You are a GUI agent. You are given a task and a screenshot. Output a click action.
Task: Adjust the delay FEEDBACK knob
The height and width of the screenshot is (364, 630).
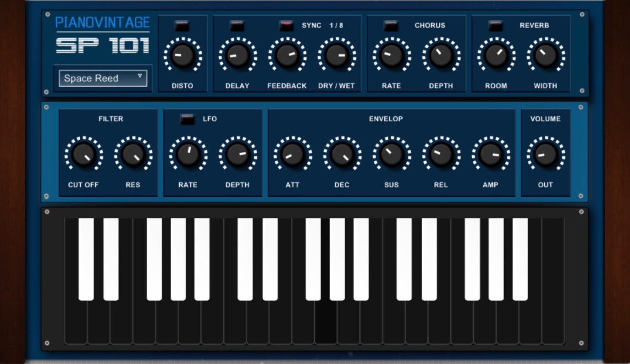(287, 56)
